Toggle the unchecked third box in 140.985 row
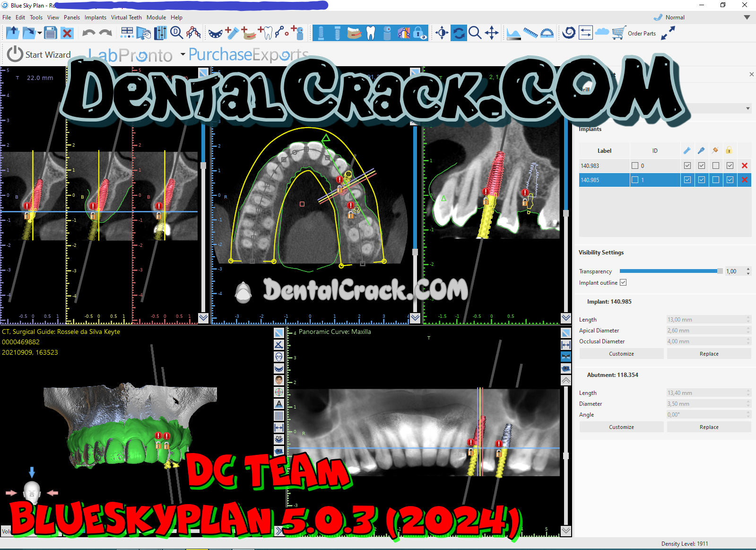The image size is (756, 550). tap(716, 180)
